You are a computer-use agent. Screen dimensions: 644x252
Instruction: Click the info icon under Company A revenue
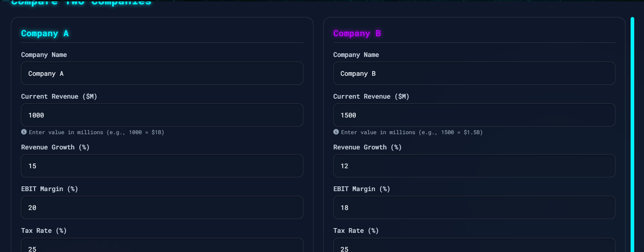(24, 132)
